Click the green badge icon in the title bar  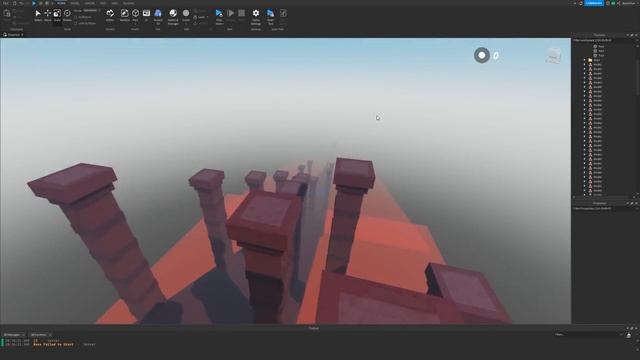(613, 3)
